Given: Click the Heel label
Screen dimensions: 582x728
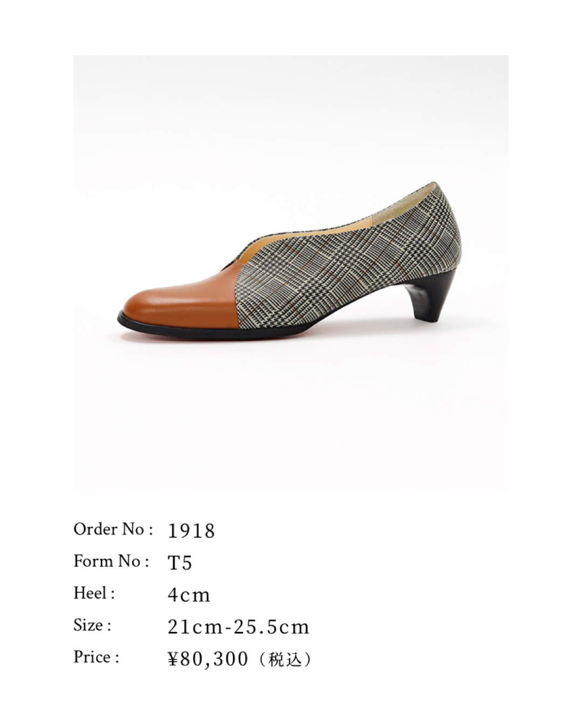Looking at the screenshot, I should (94, 593).
